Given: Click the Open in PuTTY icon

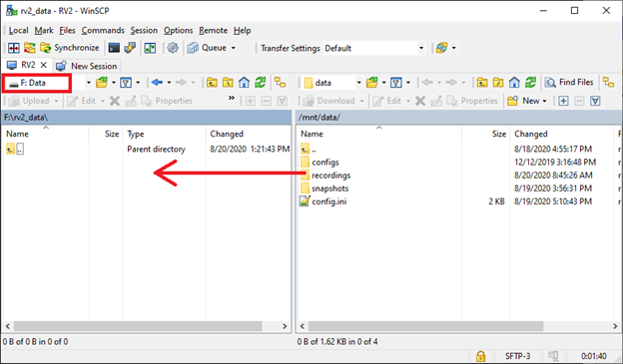Looking at the screenshot, I should click(x=130, y=48).
